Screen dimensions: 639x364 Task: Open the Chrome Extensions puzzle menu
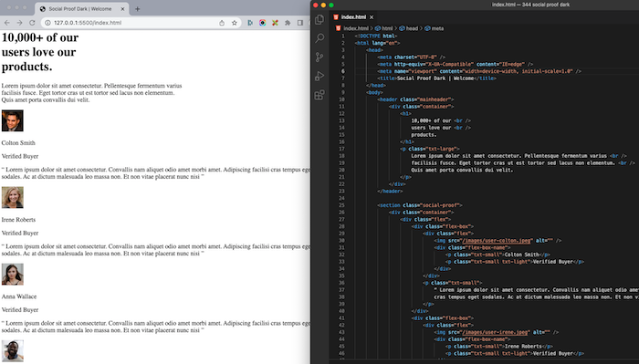288,23
